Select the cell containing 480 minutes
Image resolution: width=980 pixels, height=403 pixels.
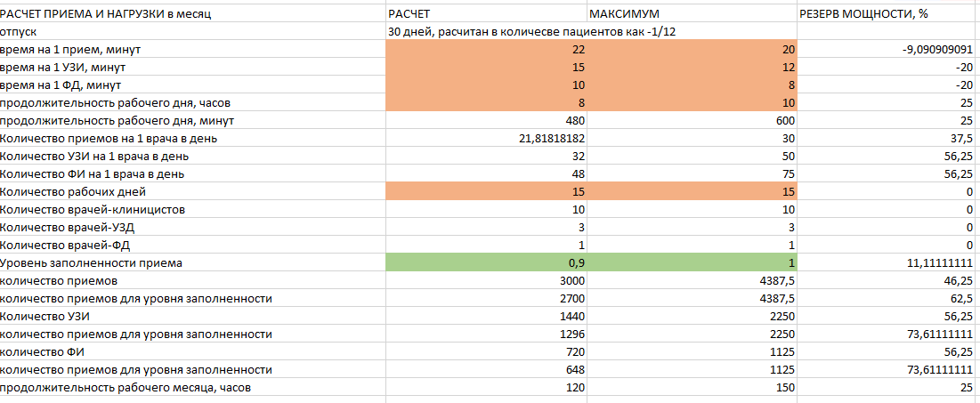(x=487, y=121)
